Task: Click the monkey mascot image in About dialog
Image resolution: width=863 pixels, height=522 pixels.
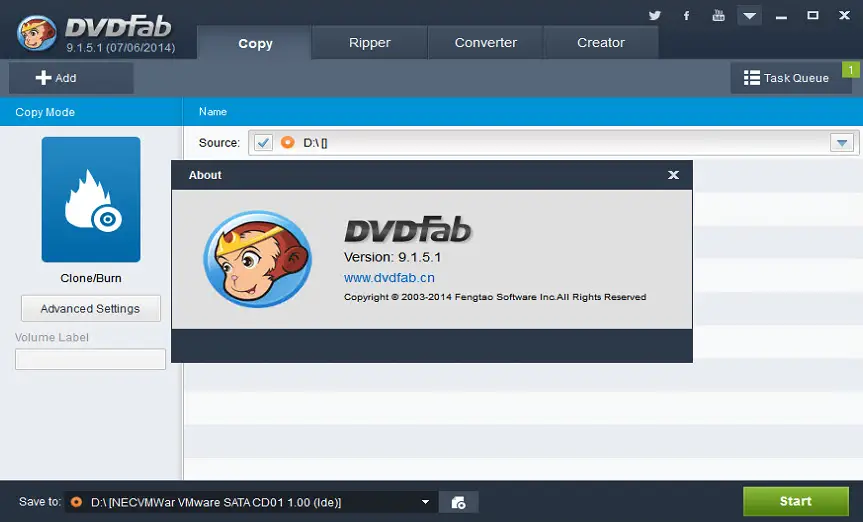Action: 258,258
